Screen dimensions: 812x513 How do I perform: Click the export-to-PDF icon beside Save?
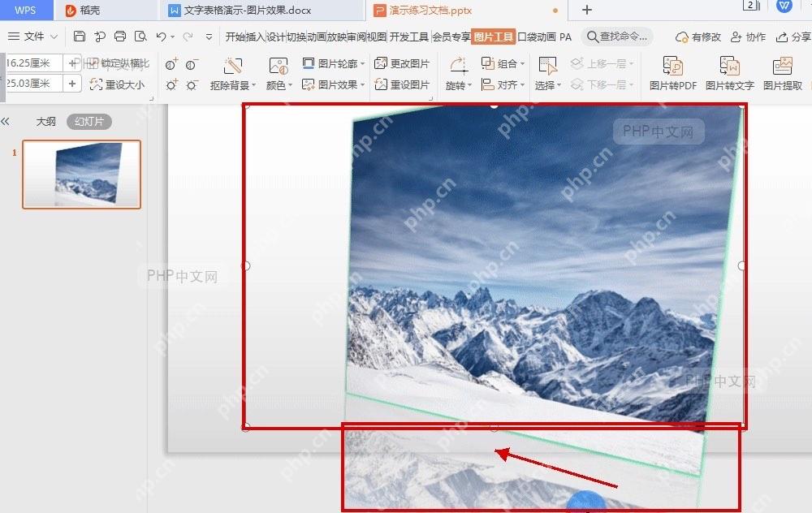(99, 37)
